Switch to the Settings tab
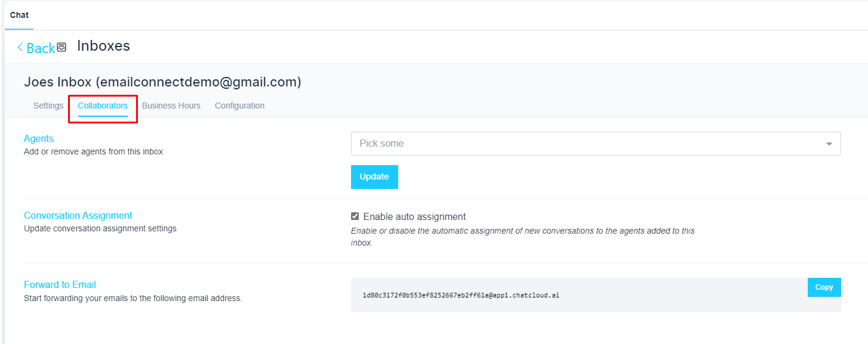This screenshot has width=868, height=344. [48, 106]
